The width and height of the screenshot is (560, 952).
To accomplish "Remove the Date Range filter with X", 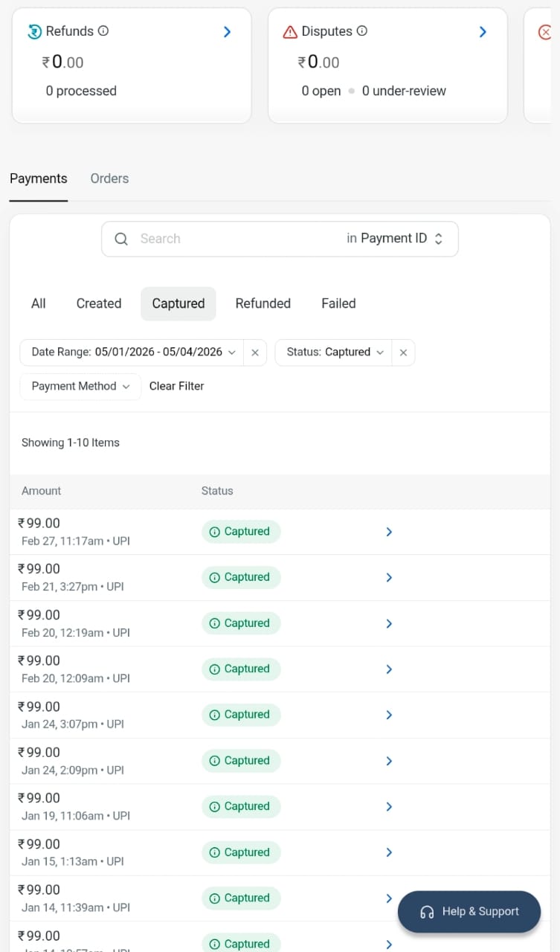I will [x=255, y=353].
